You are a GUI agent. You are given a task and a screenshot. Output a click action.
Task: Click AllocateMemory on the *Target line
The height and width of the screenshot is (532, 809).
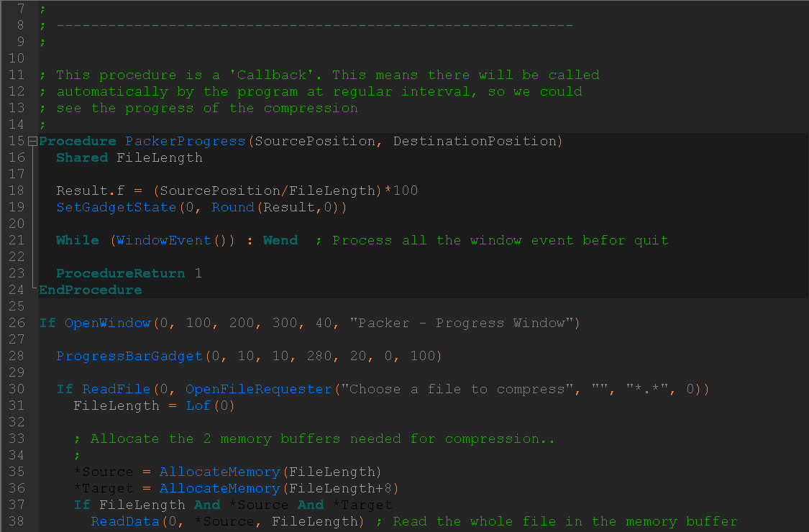tap(219, 489)
